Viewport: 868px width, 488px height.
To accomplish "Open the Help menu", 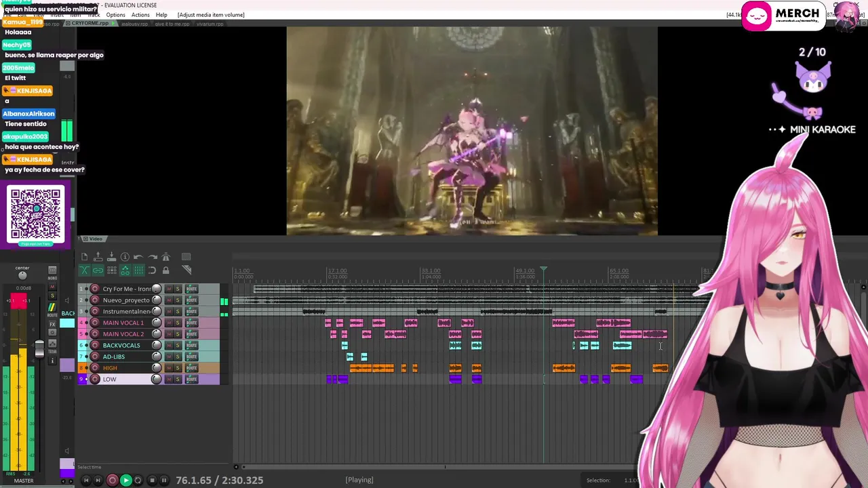I will click(x=161, y=15).
